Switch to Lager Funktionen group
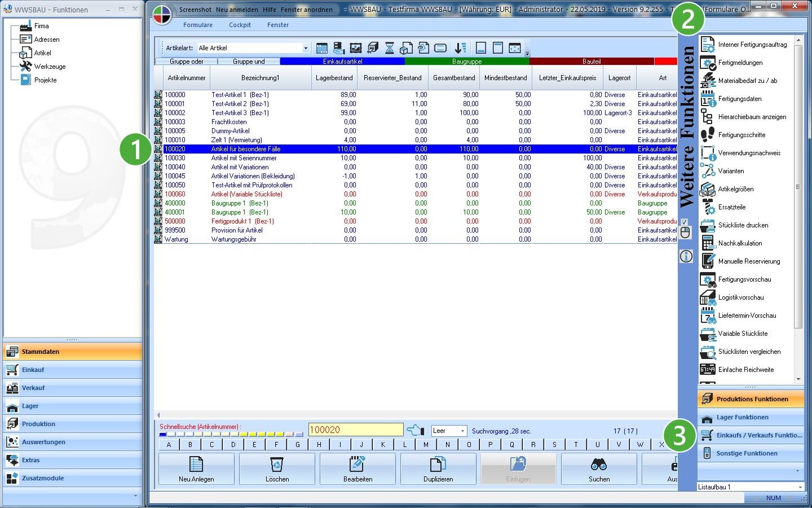 pos(751,418)
